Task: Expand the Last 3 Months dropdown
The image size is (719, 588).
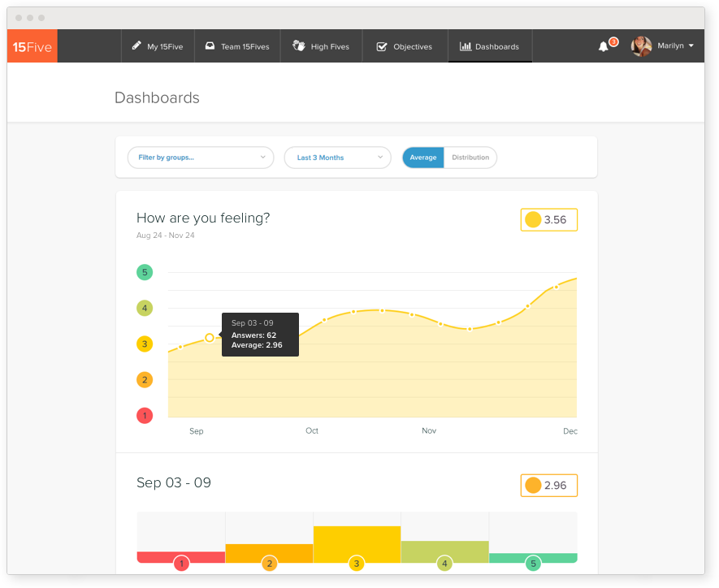Action: click(337, 158)
